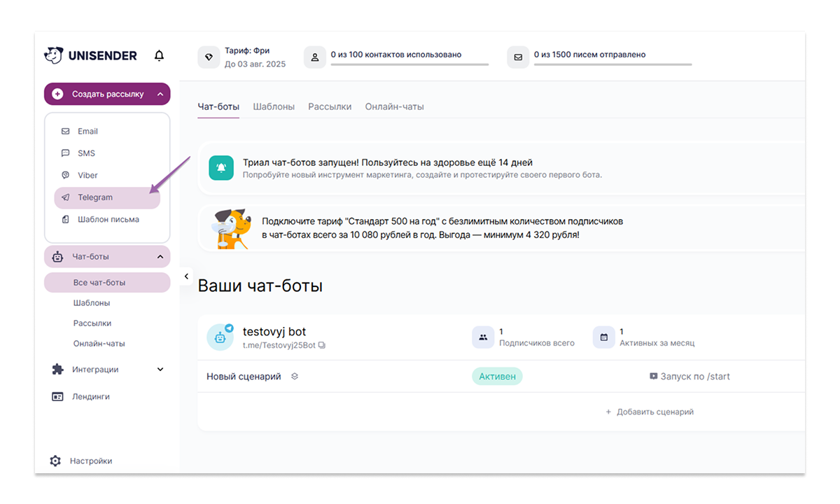Open the Онлайн-чаты tab
840x504 pixels.
[394, 106]
